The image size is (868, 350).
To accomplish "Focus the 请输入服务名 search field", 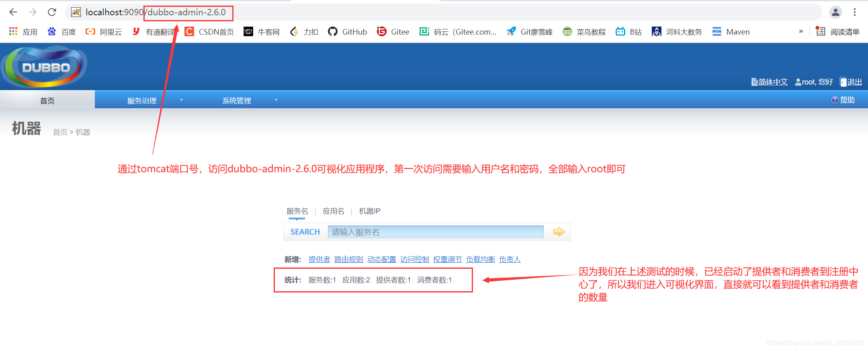I will (436, 232).
